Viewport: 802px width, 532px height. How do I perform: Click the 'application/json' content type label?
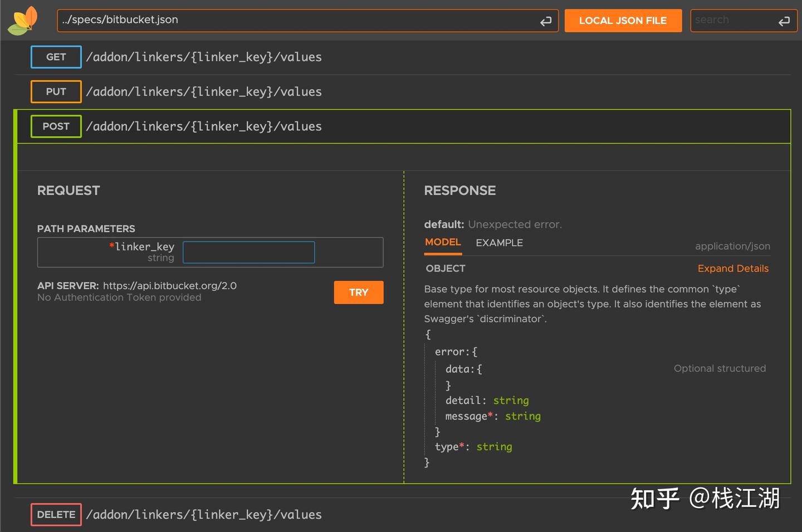(732, 246)
